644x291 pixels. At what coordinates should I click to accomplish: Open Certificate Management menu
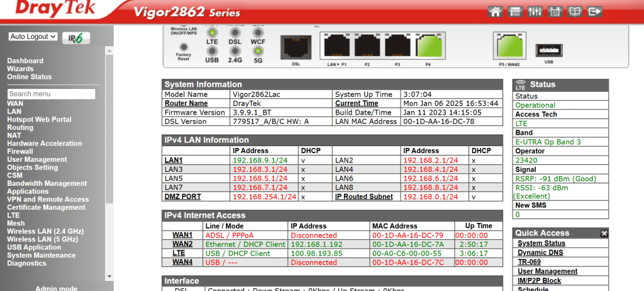(x=47, y=207)
